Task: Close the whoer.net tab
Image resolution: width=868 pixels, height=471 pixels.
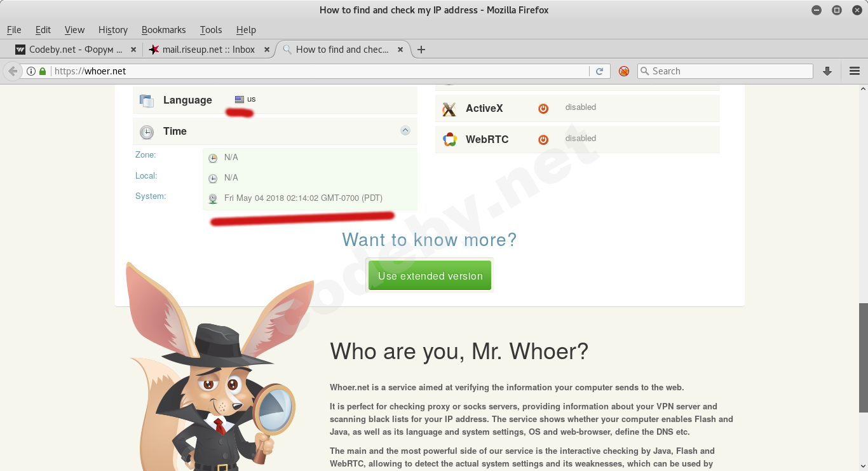Action: tap(400, 50)
